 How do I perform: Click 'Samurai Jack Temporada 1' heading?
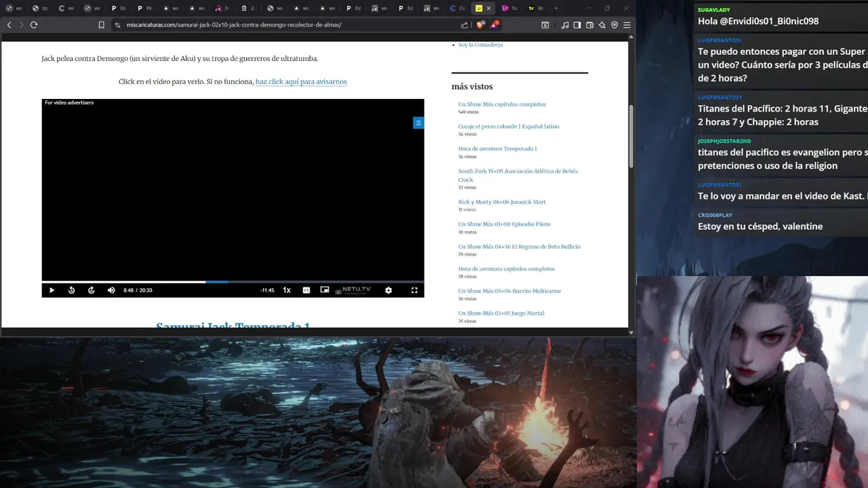pyautogui.click(x=233, y=325)
